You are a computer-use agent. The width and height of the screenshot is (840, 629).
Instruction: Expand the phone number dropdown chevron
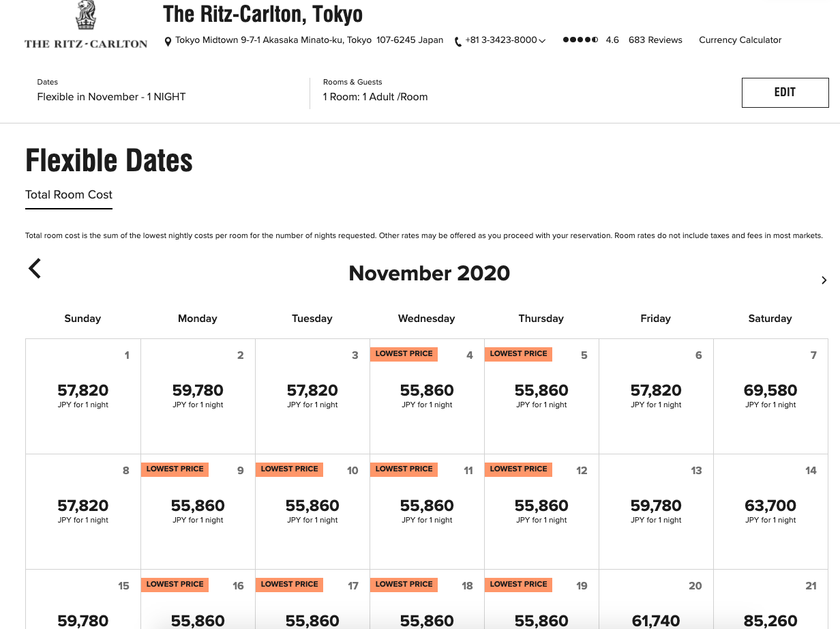click(x=542, y=41)
